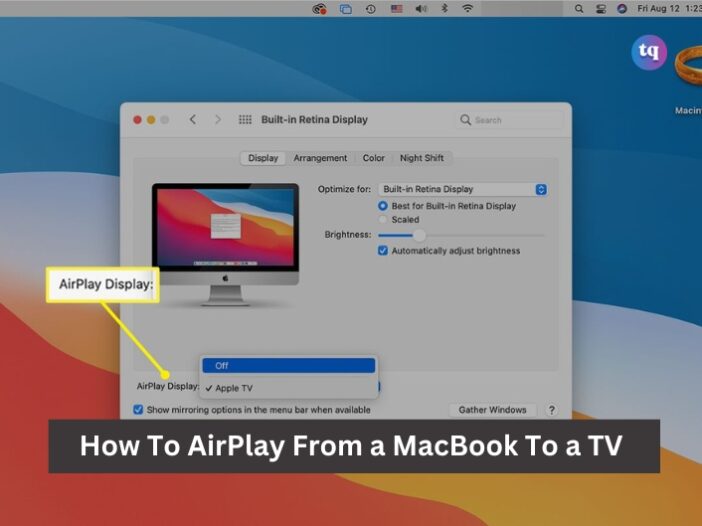Click the Bluetooth menu bar icon
The height and width of the screenshot is (526, 702).
(x=445, y=8)
